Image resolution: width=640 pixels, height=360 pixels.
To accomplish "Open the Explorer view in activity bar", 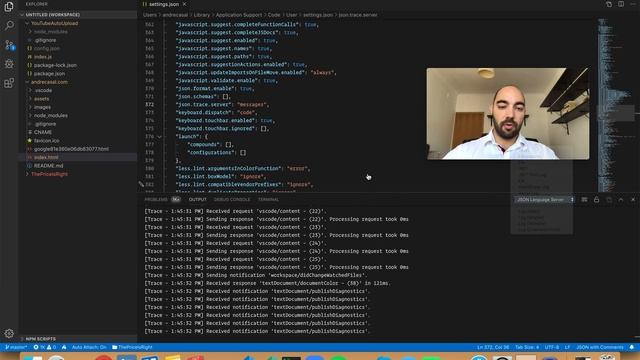I will [9, 7].
